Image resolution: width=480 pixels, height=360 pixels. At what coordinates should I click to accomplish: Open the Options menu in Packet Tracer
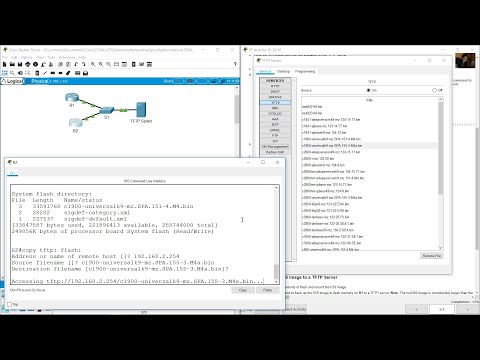click(x=27, y=57)
